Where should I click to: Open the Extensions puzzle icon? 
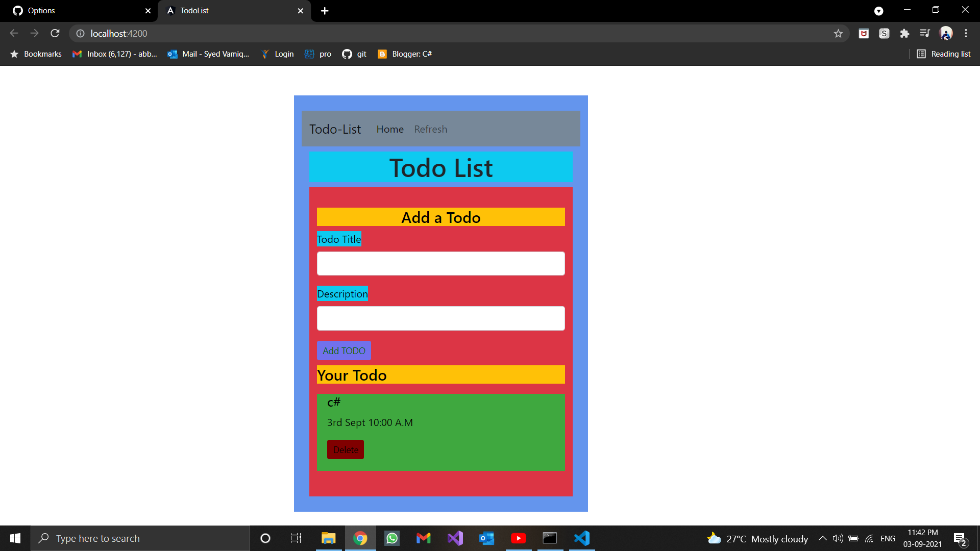(x=904, y=33)
